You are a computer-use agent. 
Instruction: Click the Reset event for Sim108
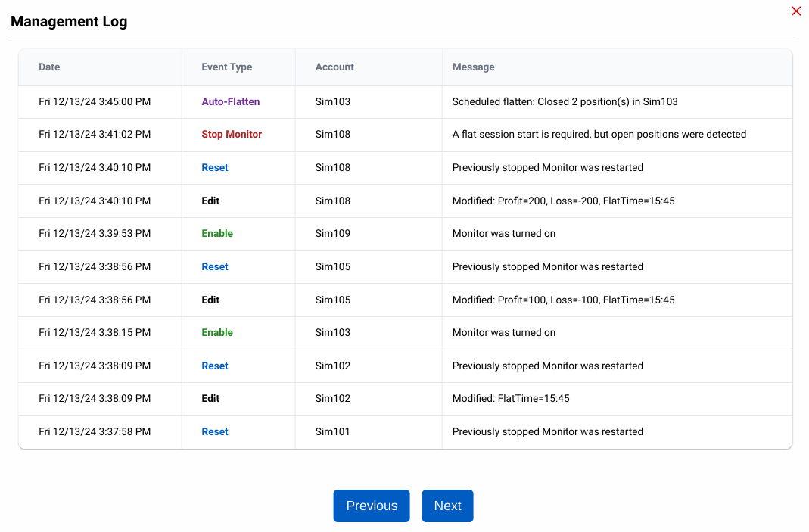214,167
